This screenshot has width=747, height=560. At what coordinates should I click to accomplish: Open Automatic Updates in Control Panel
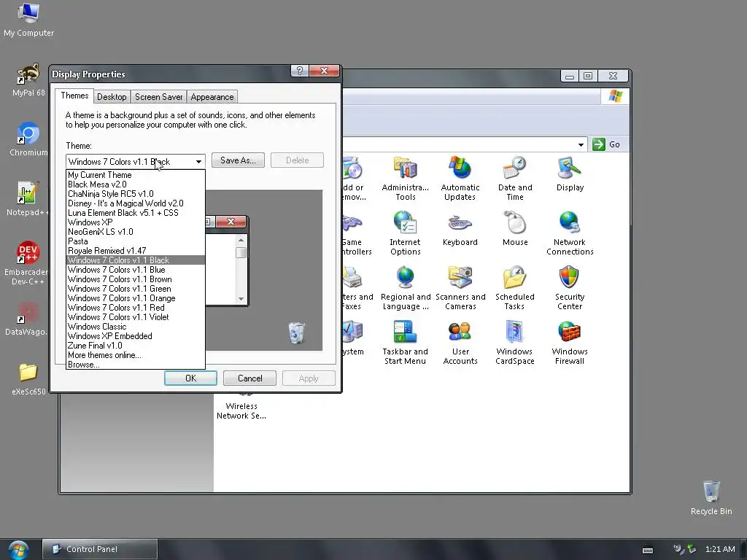[460, 178]
